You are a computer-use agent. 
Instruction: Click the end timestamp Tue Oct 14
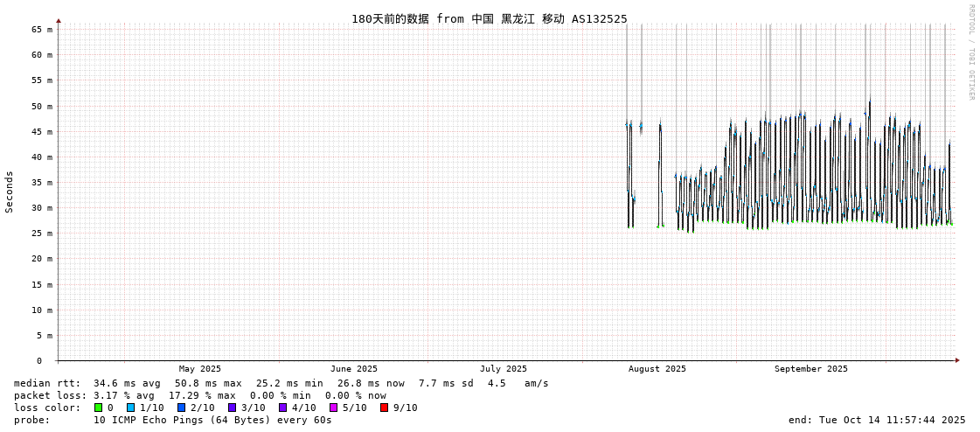pos(877,420)
